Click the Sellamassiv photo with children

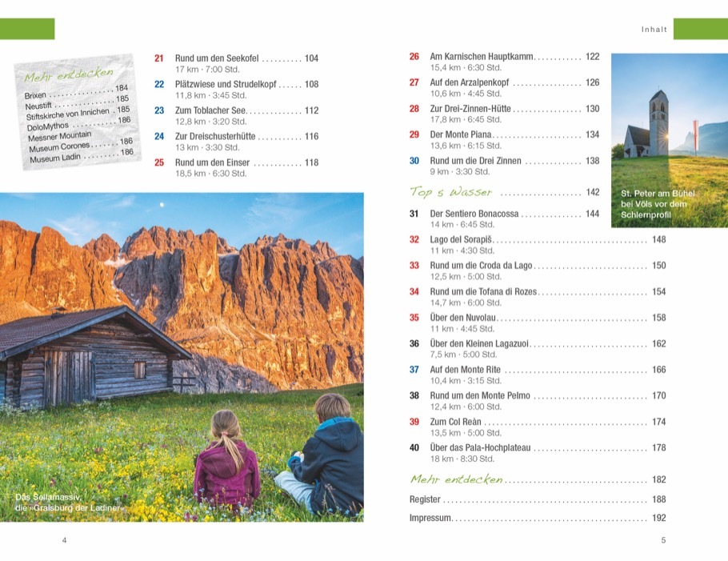(182, 357)
